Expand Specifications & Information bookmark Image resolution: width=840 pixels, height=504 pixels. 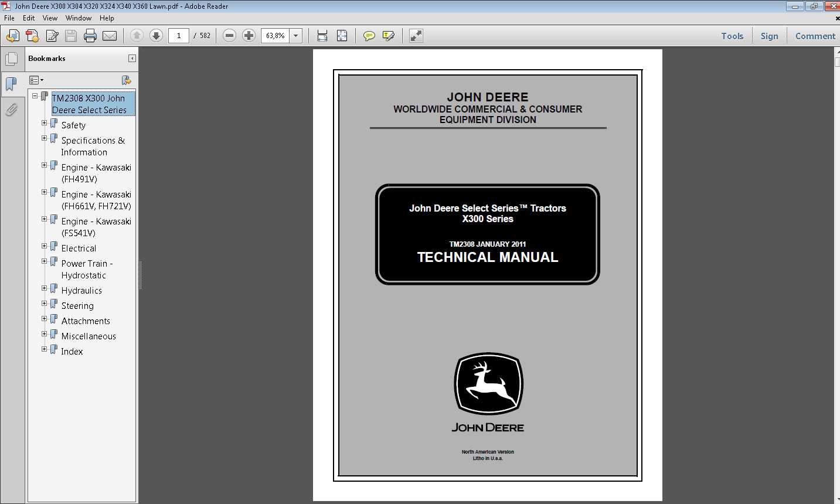tap(45, 138)
